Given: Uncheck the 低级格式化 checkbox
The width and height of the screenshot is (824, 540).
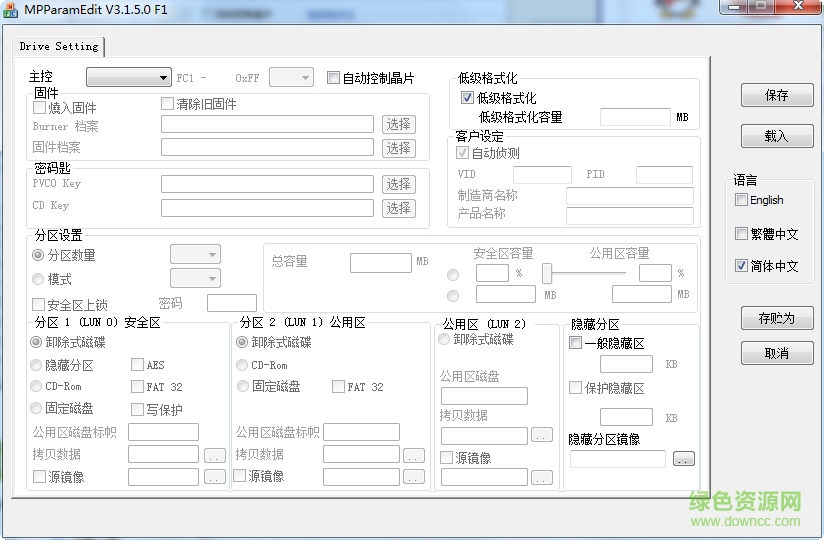Looking at the screenshot, I should pyautogui.click(x=467, y=98).
